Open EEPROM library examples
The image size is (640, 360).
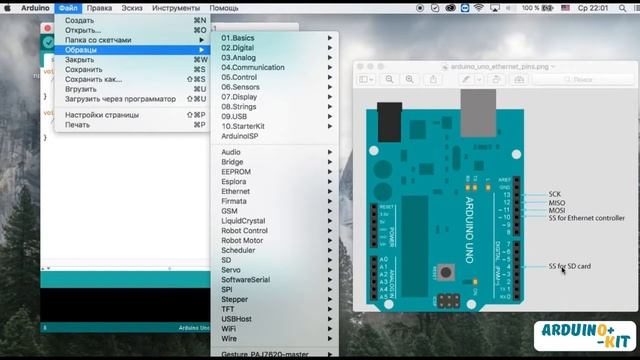[275, 171]
